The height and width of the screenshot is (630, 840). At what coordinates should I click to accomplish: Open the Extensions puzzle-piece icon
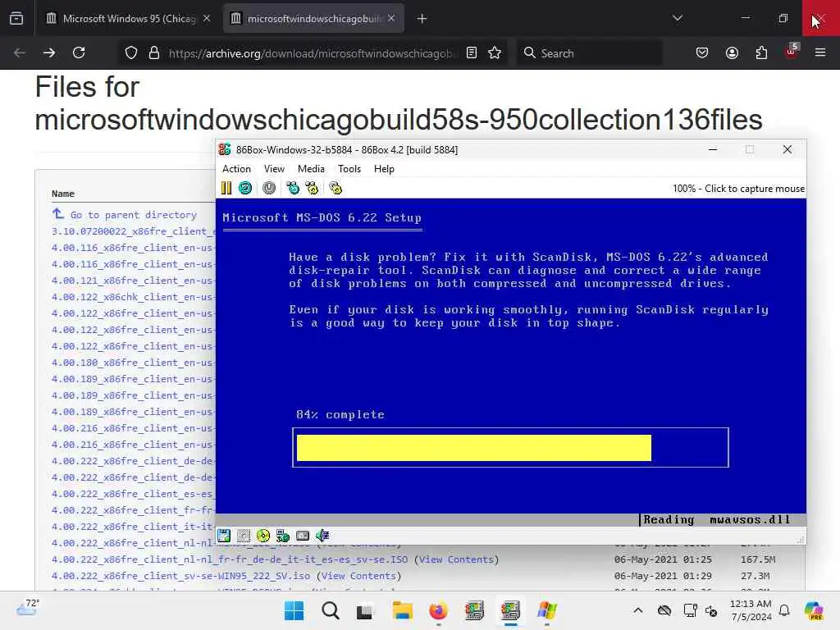click(761, 52)
